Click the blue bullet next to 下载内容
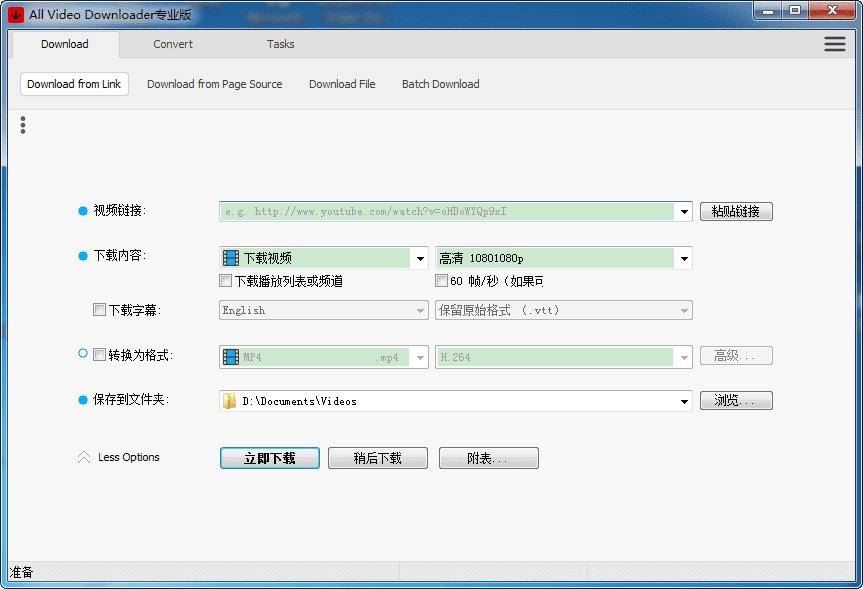 coord(83,256)
